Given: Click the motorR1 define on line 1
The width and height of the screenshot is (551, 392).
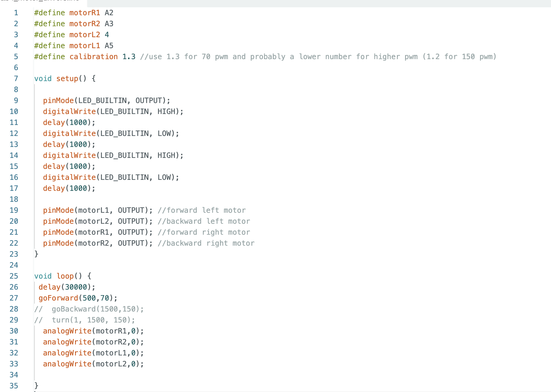Looking at the screenshot, I should 85,13.
